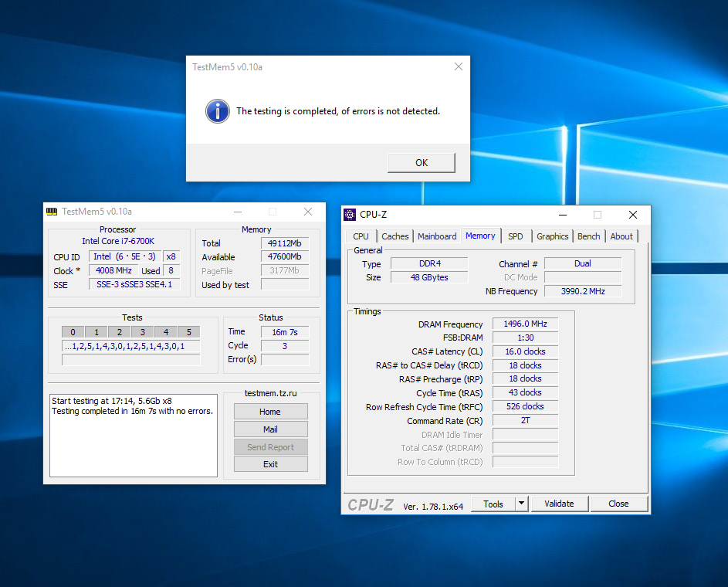
Task: Select test number 1 box
Action: [97, 332]
